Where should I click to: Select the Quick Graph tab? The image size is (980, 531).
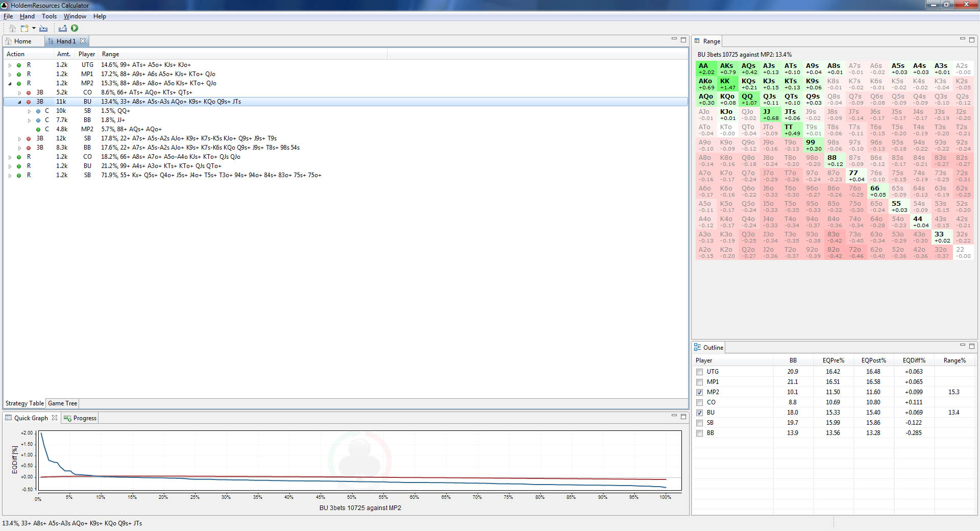[31, 418]
